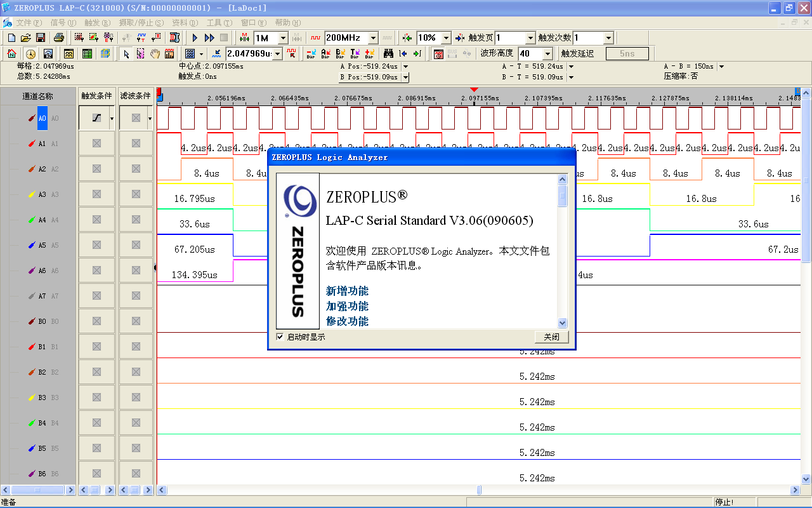Click the 触发条件 column header
Screen dimensions: 812x508
[x=96, y=96]
